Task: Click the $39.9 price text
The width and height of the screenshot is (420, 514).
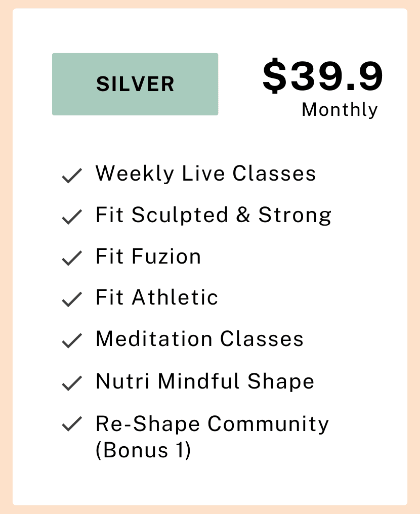Action: click(x=323, y=76)
